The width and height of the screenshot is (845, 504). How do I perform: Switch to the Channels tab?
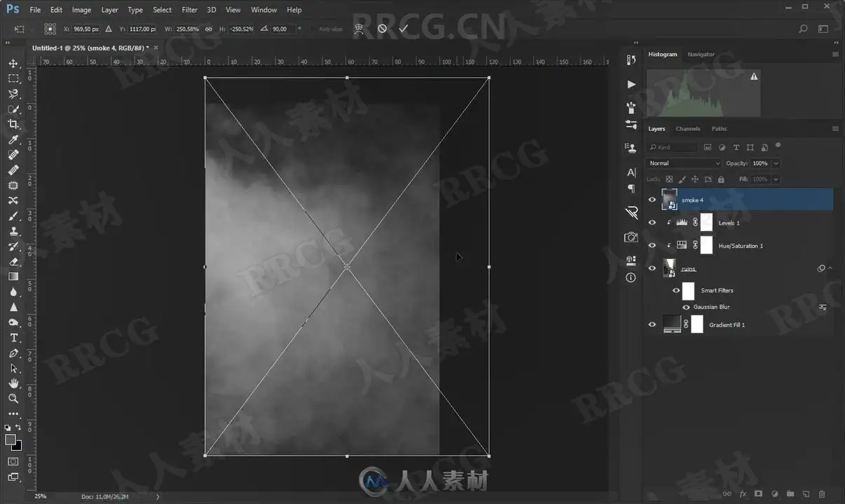tap(688, 129)
